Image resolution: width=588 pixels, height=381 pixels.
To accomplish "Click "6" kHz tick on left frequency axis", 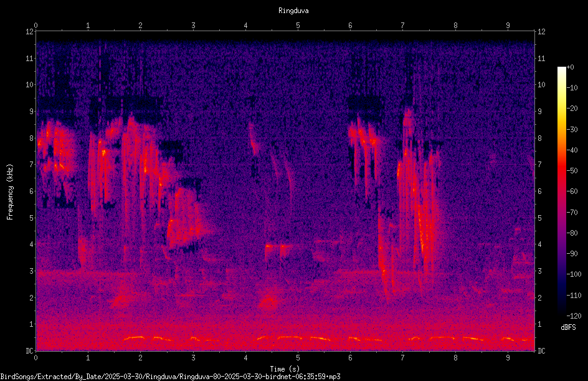I will [x=32, y=191].
